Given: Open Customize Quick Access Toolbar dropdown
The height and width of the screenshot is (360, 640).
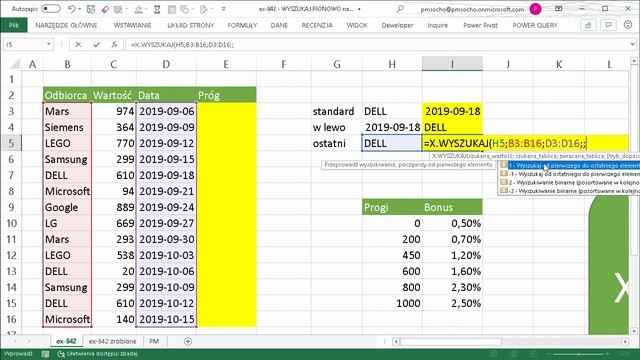Looking at the screenshot, I should pos(224,9).
